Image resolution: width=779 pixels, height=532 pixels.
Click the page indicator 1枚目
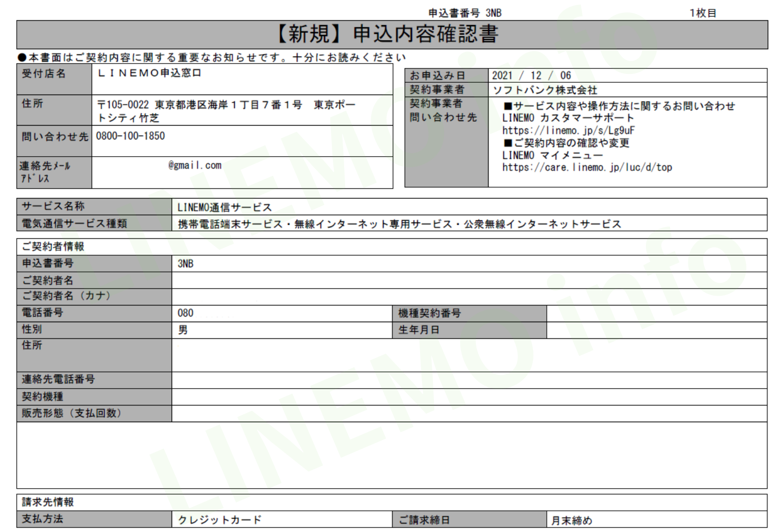pos(703,13)
